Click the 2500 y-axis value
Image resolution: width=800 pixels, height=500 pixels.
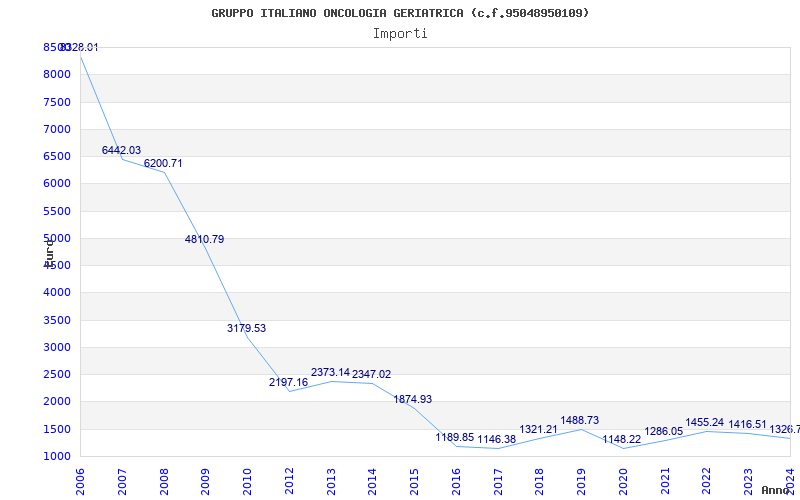click(x=57, y=374)
